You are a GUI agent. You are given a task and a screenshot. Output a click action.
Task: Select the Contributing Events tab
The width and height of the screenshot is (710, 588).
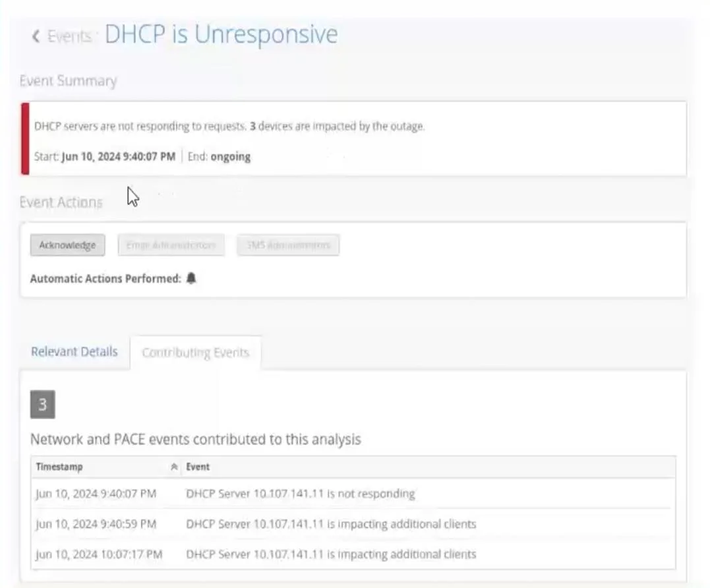(x=196, y=353)
